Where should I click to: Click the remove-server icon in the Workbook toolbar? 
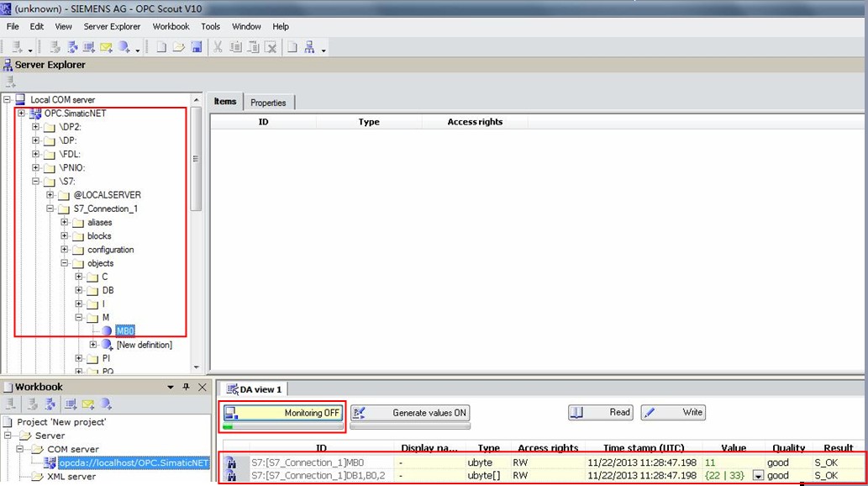click(11, 404)
